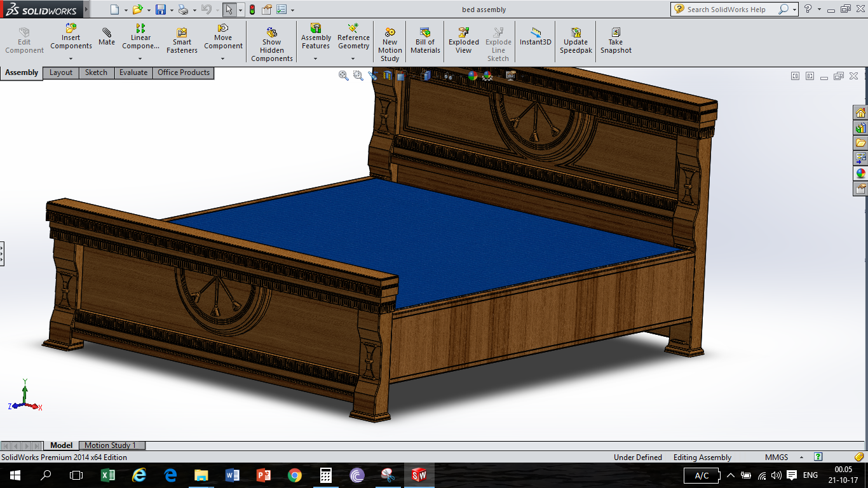Open Bill of Materials tool

[425, 41]
